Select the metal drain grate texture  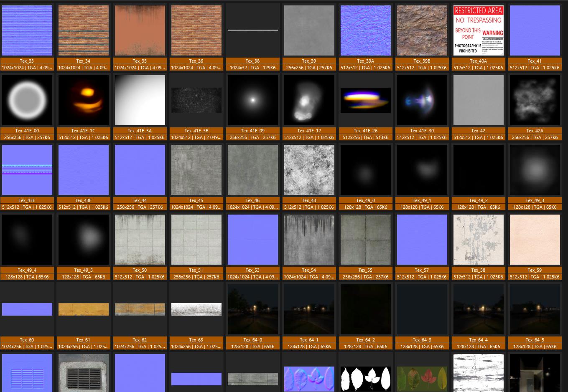[x=84, y=373]
